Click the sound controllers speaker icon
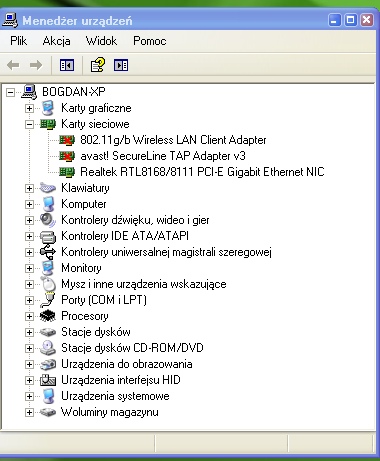380x461 pixels. click(48, 220)
